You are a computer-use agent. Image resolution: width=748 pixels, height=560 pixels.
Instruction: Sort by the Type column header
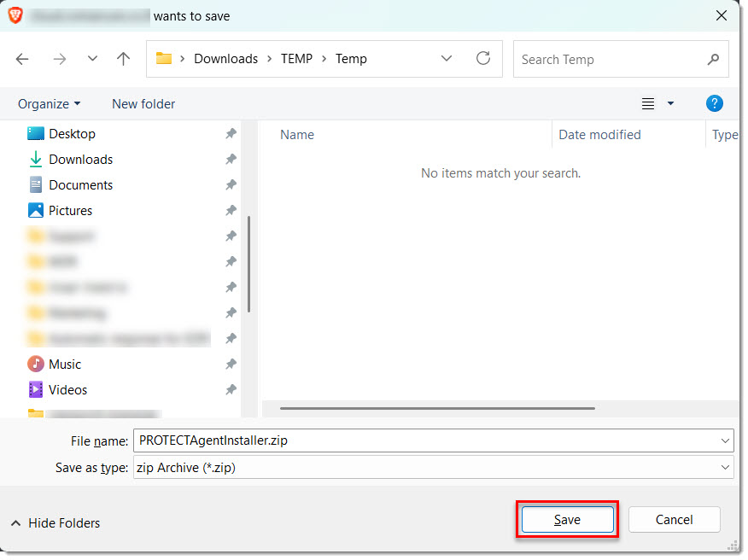727,136
